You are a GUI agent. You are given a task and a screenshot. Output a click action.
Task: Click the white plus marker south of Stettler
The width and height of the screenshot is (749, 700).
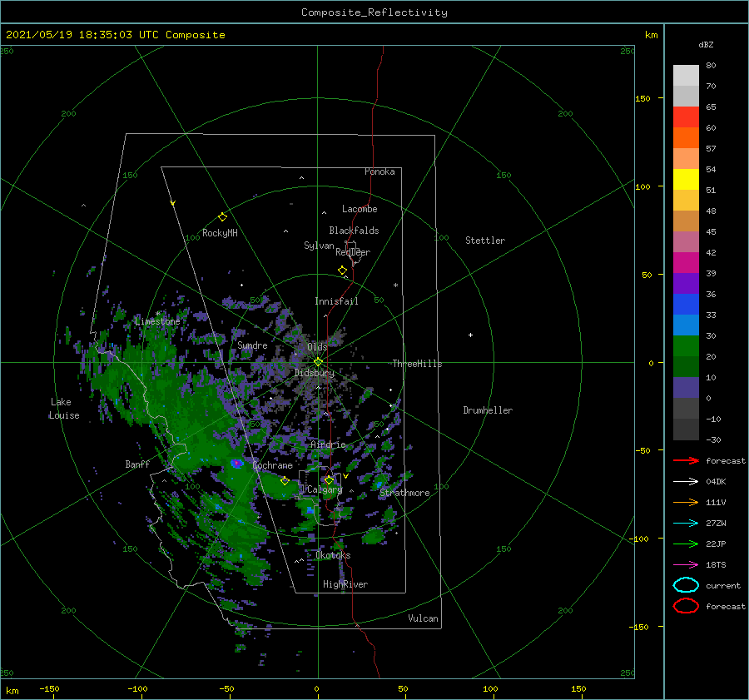coord(470,335)
